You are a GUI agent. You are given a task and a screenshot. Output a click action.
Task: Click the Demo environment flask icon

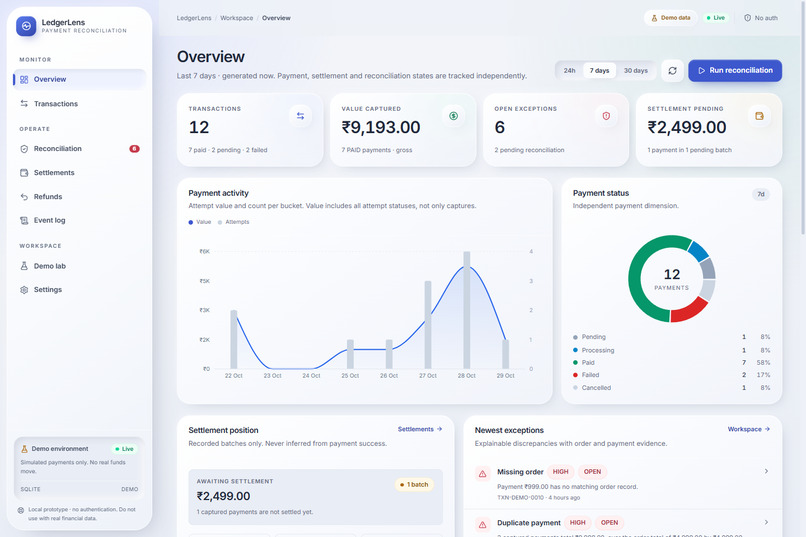(24, 449)
